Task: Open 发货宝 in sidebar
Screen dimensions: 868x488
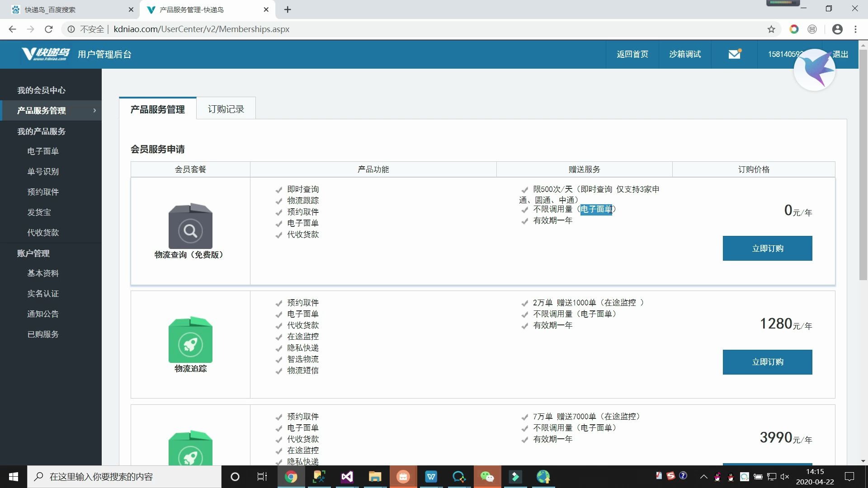Action: (39, 212)
